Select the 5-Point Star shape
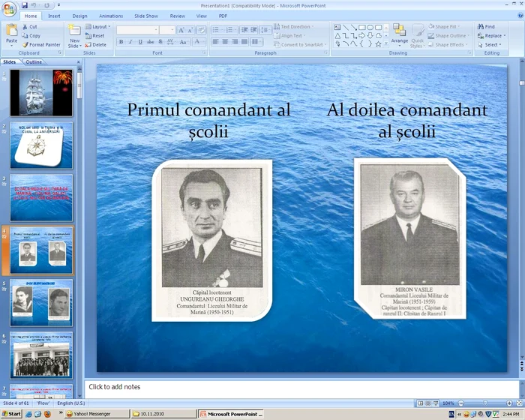Image resolution: width=525 pixels, height=420 pixels. [378, 44]
